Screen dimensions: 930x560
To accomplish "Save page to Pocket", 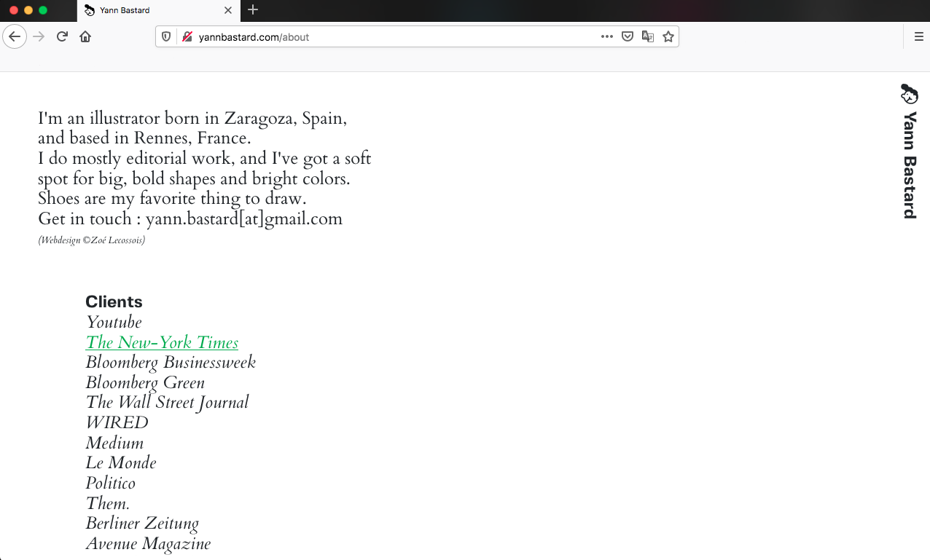I will tap(627, 36).
